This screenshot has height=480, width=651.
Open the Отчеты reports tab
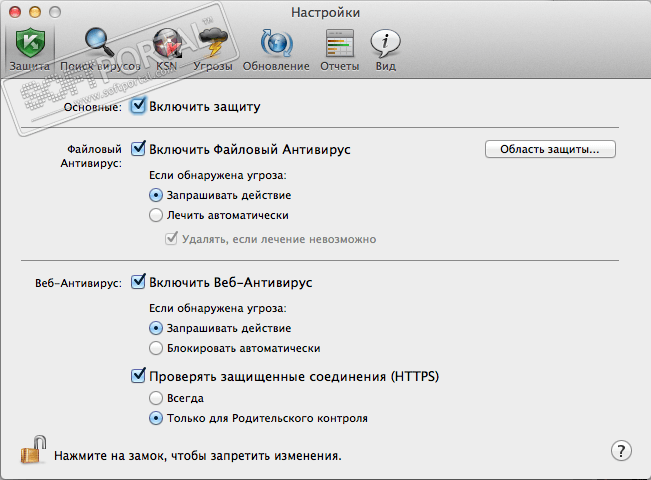point(340,49)
